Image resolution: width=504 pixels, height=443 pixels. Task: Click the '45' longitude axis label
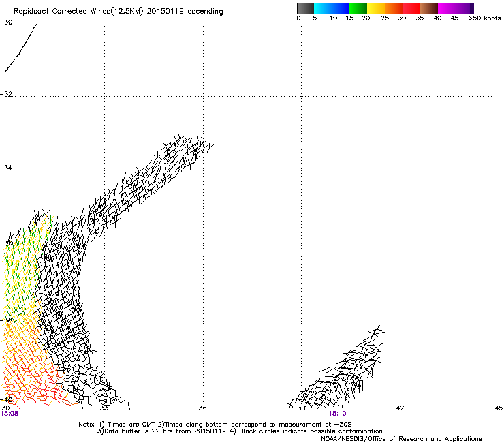[x=499, y=408]
